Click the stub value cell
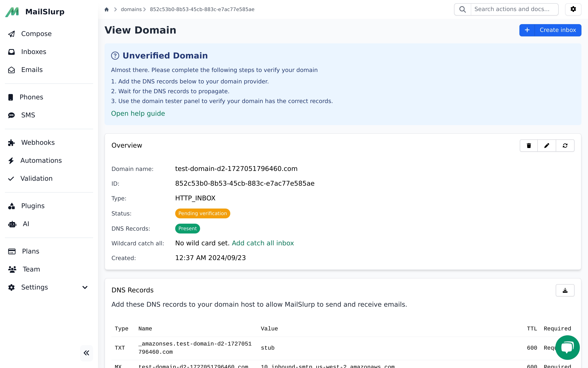This screenshot has height=368, width=588. [x=268, y=348]
